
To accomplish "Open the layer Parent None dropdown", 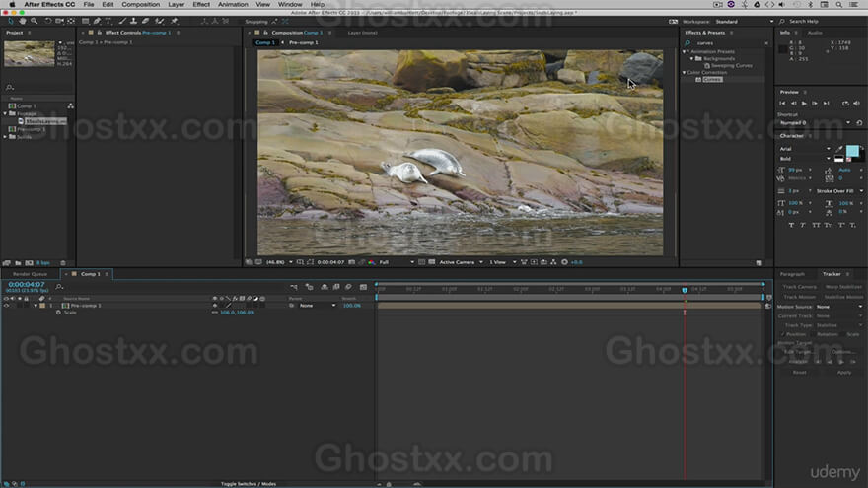I will [x=318, y=306].
